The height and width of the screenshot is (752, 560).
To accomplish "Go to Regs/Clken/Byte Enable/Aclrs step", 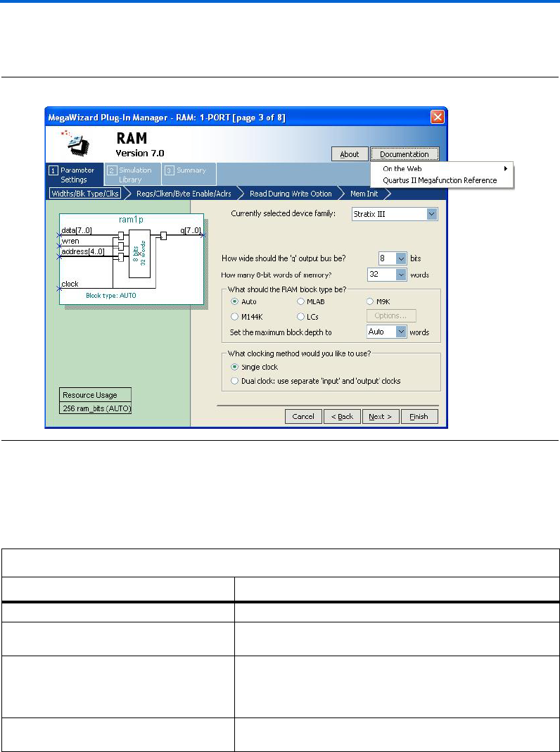I will [184, 194].
